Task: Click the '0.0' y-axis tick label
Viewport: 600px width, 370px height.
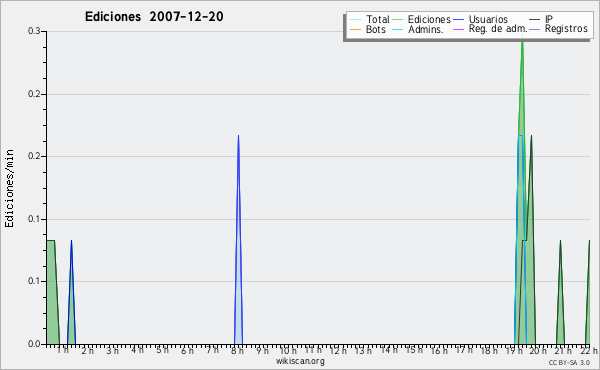Action: pos(34,344)
